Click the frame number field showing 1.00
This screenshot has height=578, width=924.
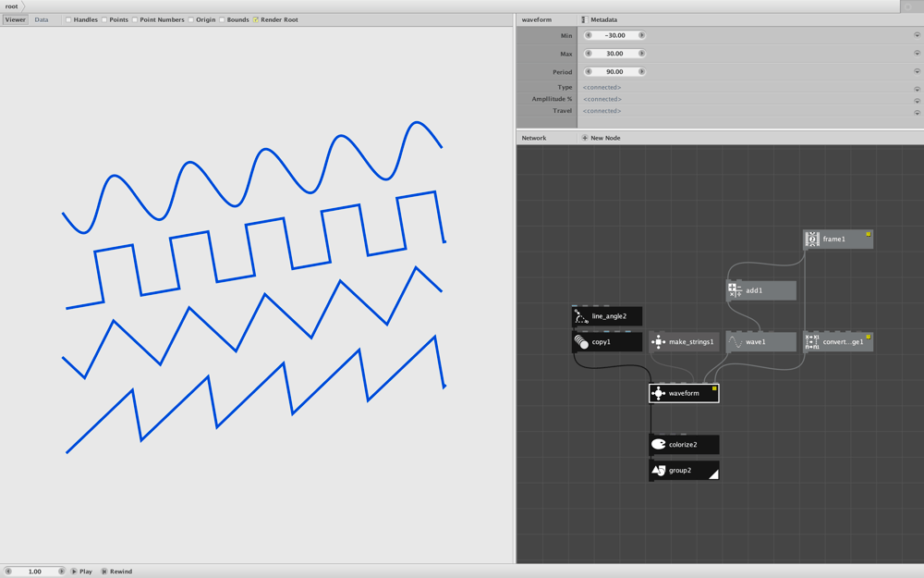click(x=35, y=572)
